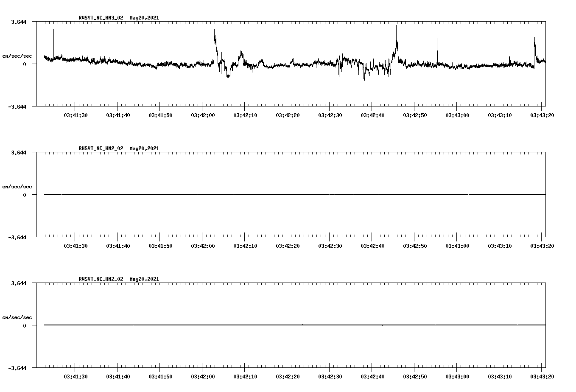Select the cm/sec/sec unit label on top plot

point(17,56)
